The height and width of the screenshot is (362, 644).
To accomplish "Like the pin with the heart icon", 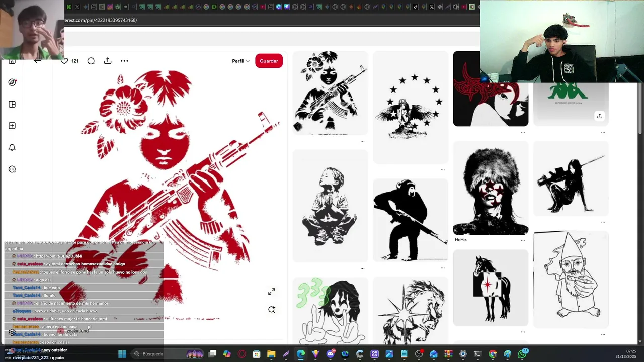I will click(x=64, y=61).
